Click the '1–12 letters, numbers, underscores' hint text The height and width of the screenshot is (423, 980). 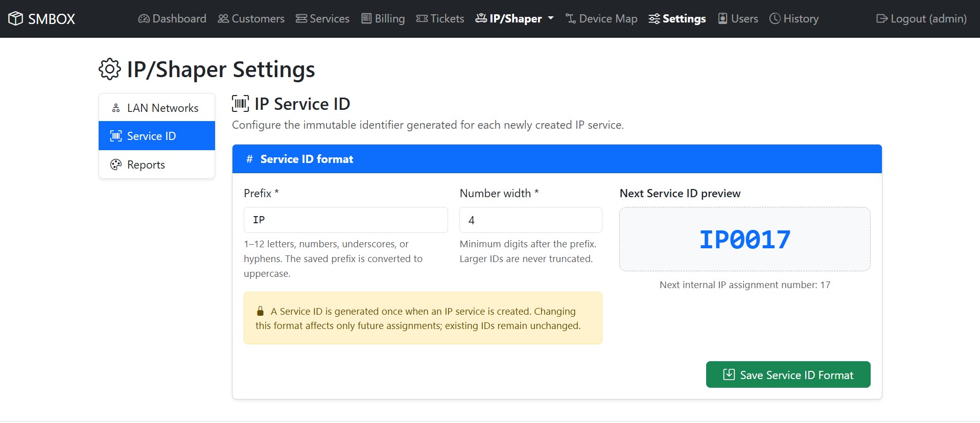[333, 258]
